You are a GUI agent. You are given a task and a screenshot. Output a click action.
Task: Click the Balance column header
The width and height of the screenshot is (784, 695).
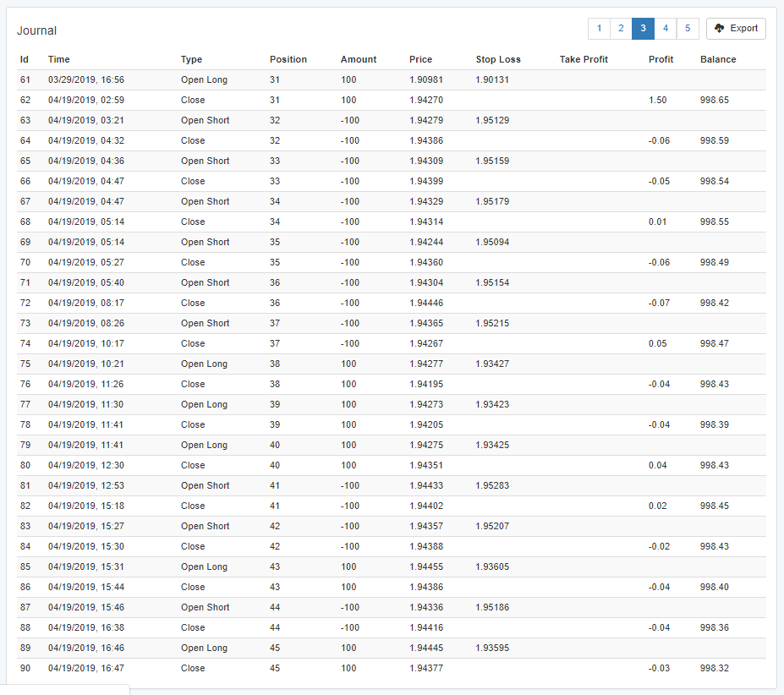[718, 59]
